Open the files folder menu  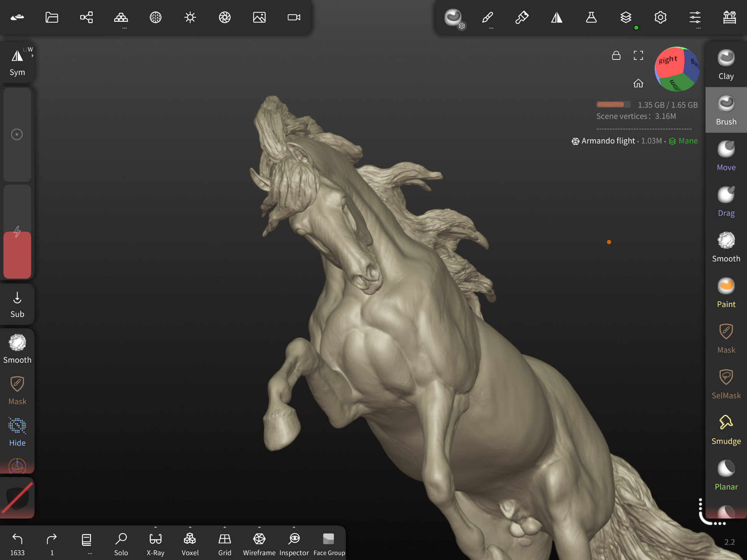52,17
